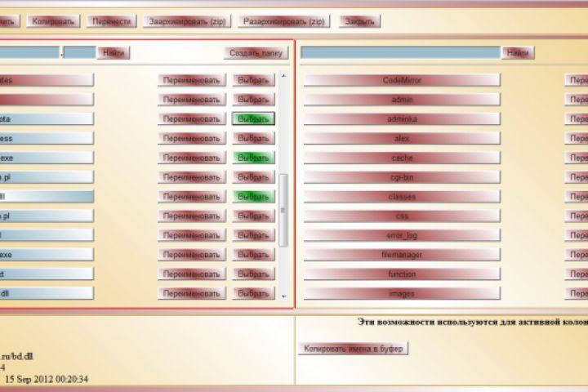Screen dimensions: 588x392
Task: Open the file item ending in 'xt'
Action: pos(47,274)
